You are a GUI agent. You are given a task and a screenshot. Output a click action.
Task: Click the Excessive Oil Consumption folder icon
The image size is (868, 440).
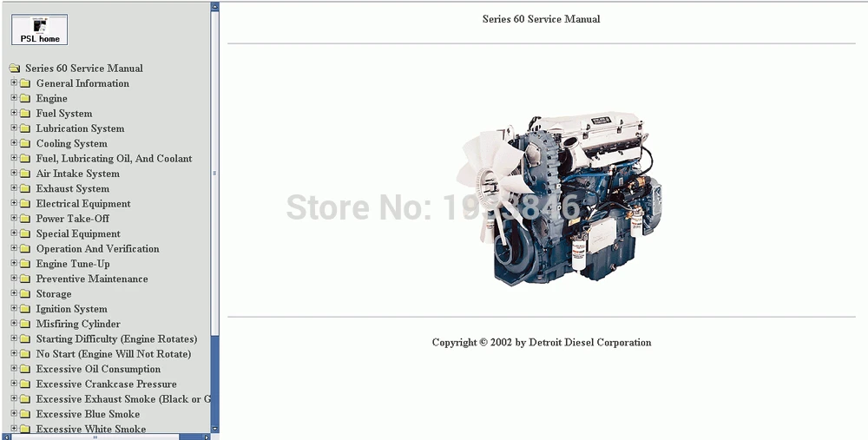[x=25, y=369]
